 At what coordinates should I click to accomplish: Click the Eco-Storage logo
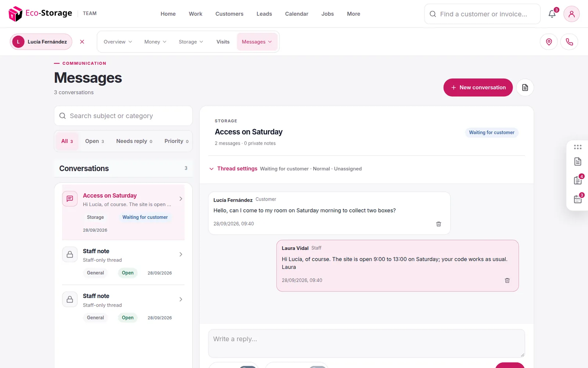[x=40, y=14]
